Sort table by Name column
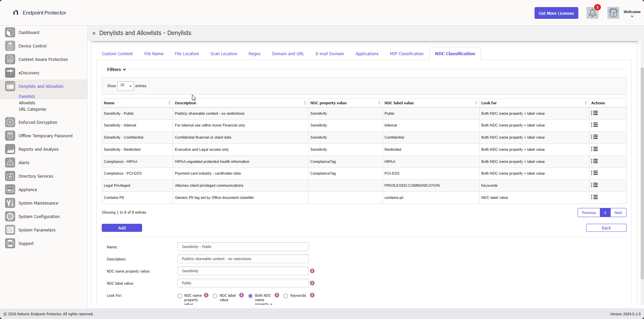The height and width of the screenshot is (319, 644). [137, 103]
